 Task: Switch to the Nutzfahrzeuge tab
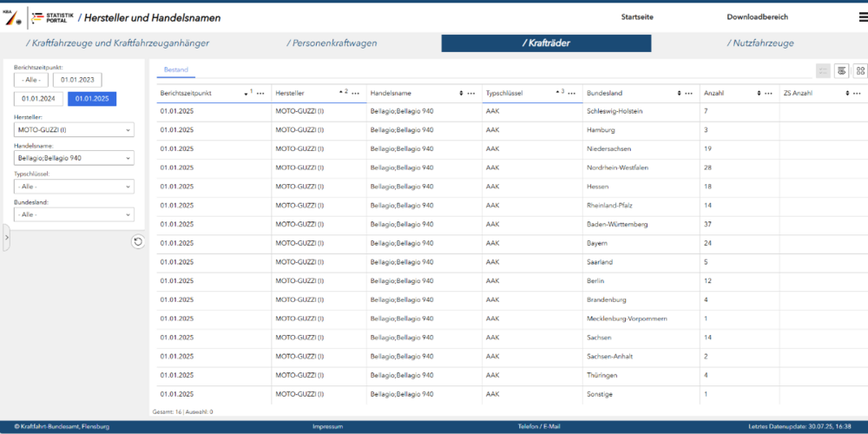[x=759, y=43]
